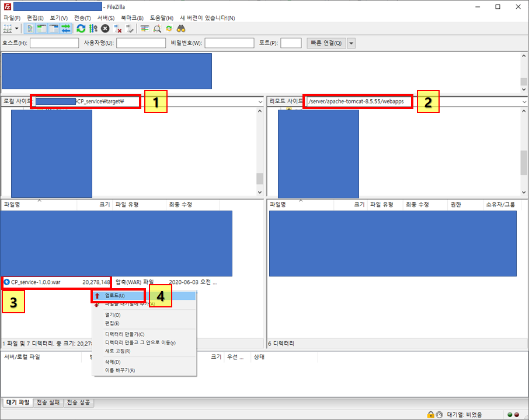Sort remote list by 파일명 column

(301, 204)
